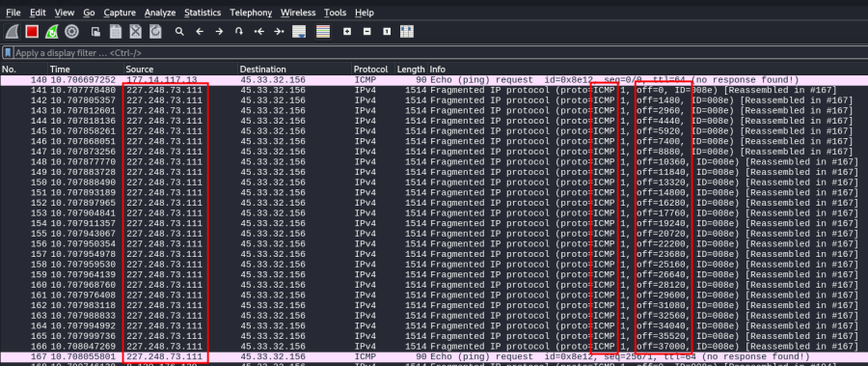Sort by the Info column header
868x366 pixels.
pos(648,70)
